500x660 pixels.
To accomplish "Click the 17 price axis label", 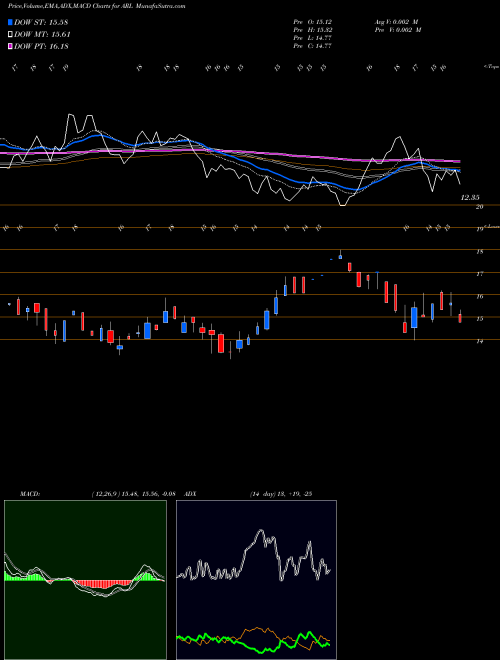I will [479, 274].
